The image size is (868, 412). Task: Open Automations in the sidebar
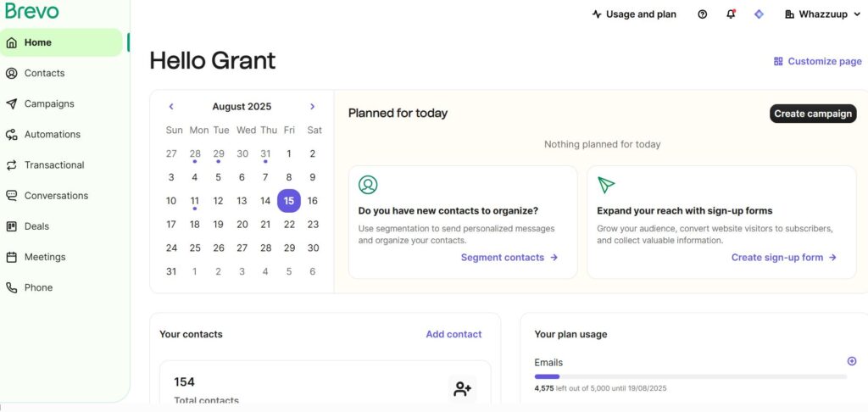[53, 134]
